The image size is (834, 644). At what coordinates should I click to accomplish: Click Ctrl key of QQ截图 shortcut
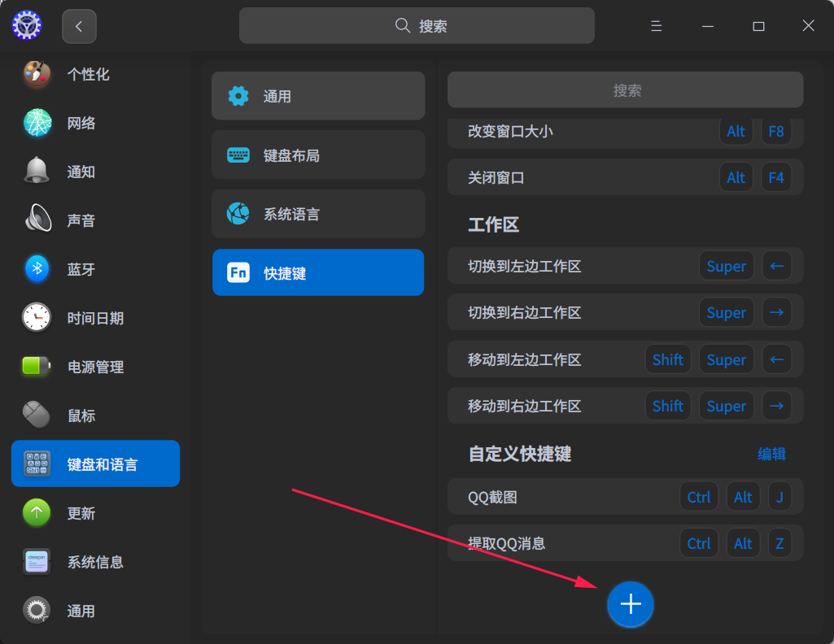699,497
